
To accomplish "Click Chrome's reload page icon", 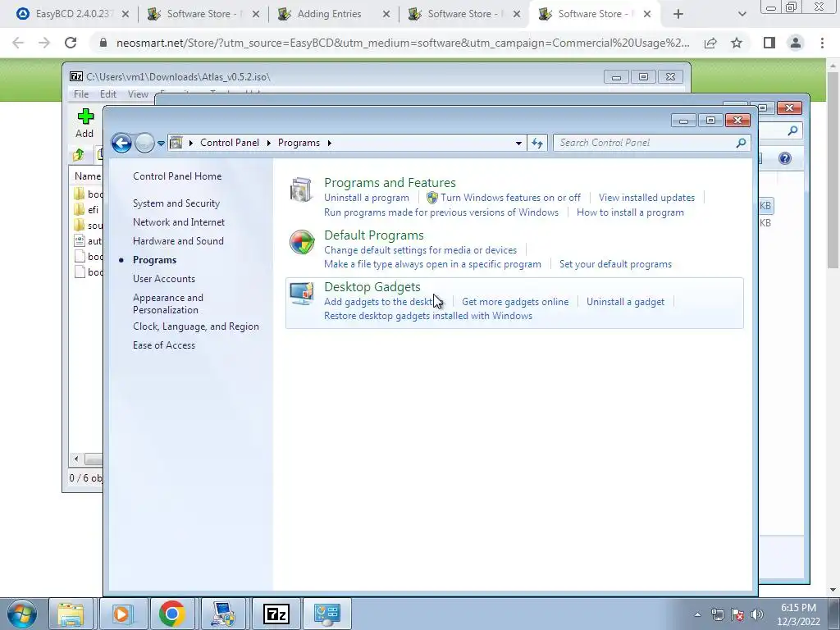I will coord(71,43).
